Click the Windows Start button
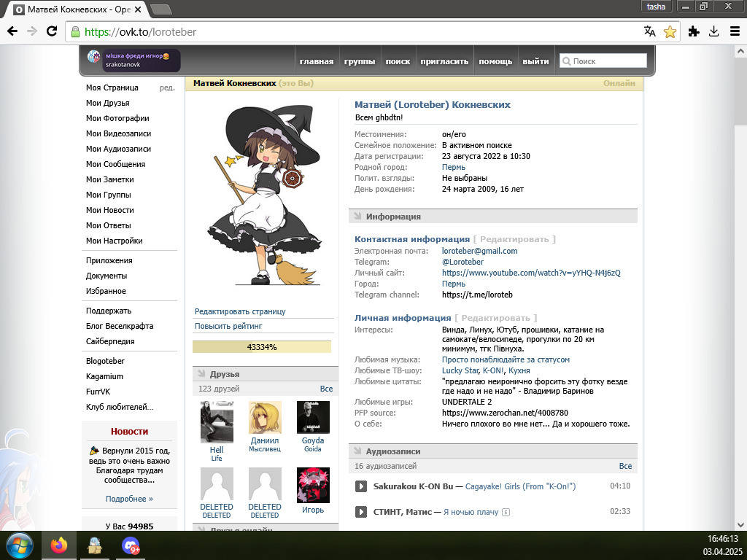 click(19, 545)
